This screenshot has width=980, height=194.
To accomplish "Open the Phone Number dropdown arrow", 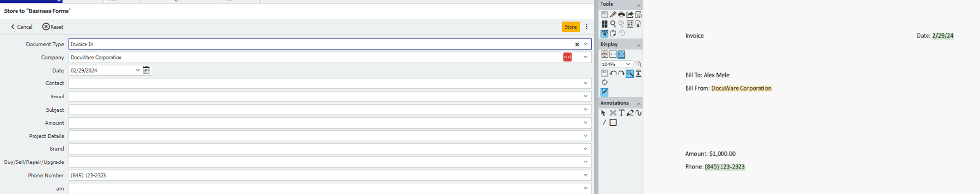I will 585,175.
